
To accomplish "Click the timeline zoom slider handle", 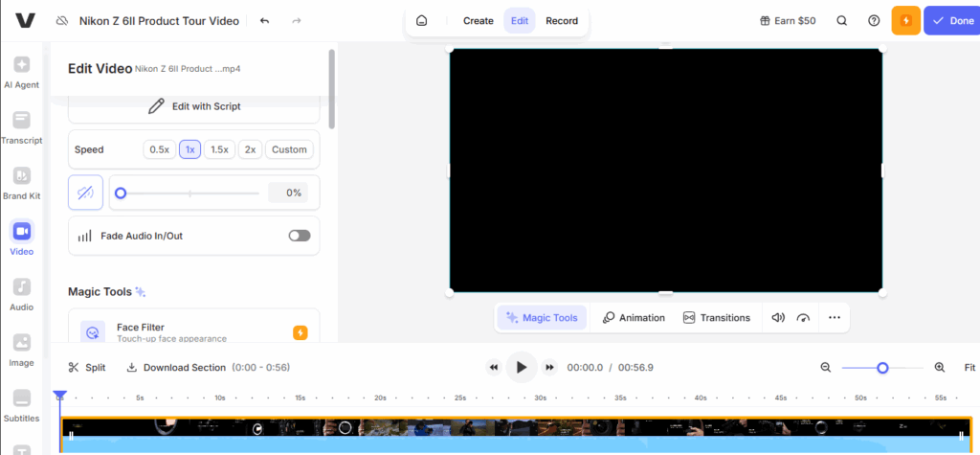I will [x=882, y=367].
